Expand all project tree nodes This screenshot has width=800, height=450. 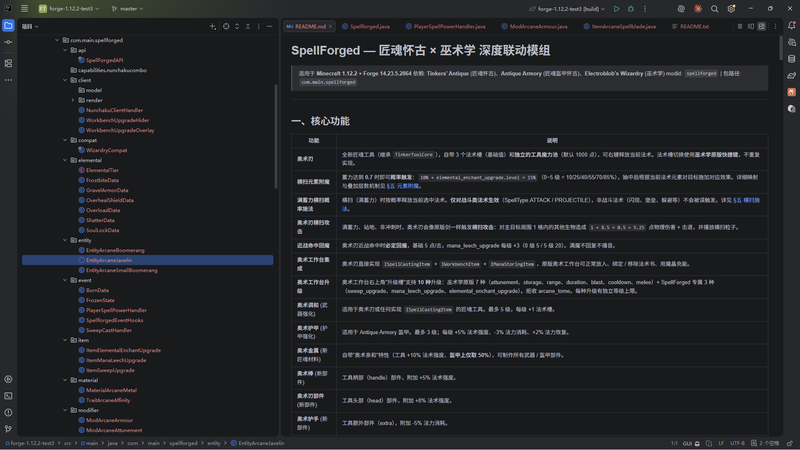click(237, 27)
